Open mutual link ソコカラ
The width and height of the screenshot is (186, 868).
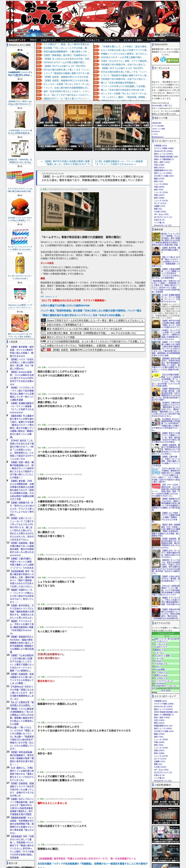(155, 134)
